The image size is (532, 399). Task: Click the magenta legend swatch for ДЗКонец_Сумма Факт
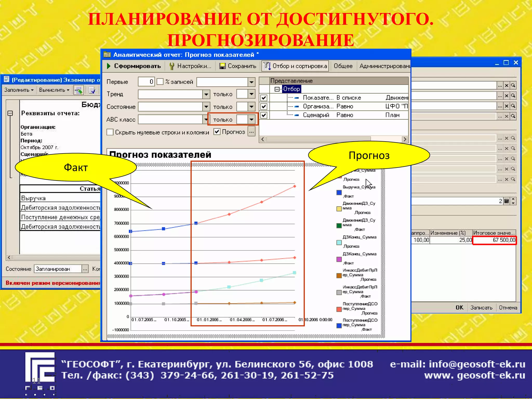click(x=339, y=259)
